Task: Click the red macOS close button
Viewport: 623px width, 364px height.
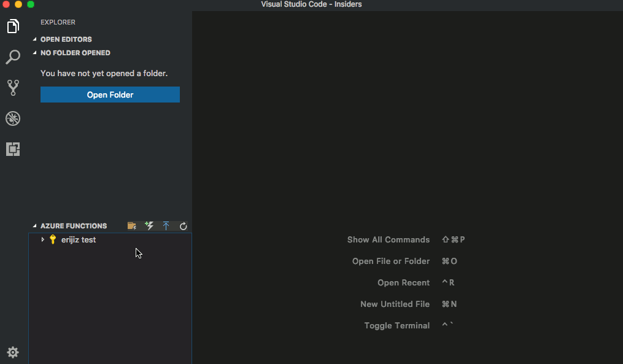Action: 6,4
